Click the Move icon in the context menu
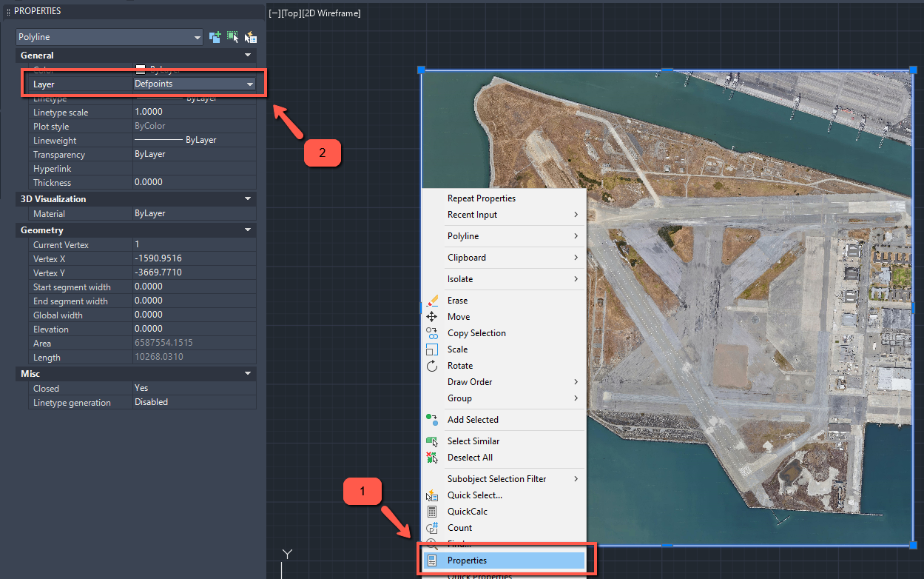The image size is (924, 579). [433, 316]
